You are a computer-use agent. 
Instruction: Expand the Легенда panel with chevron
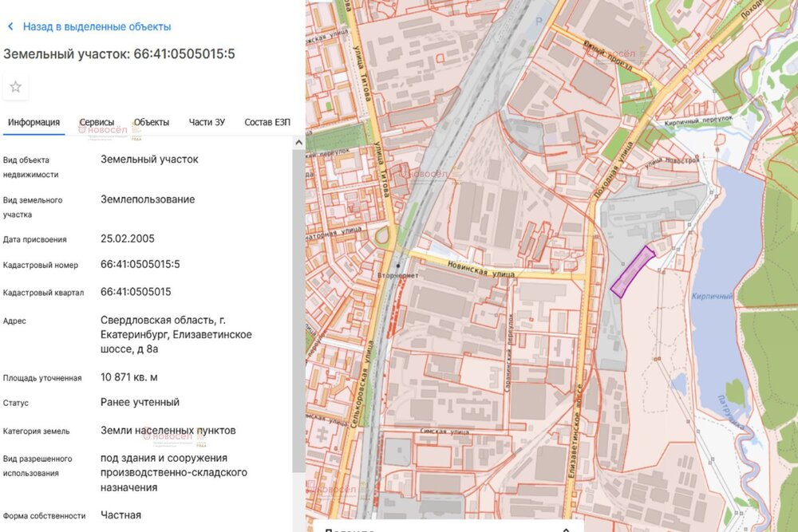click(x=567, y=528)
